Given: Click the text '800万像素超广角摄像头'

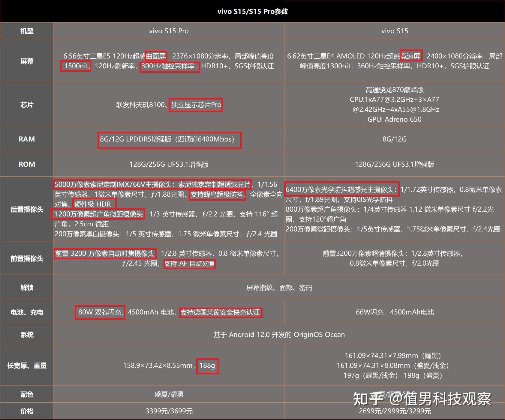Looking at the screenshot, I should [x=321, y=209].
